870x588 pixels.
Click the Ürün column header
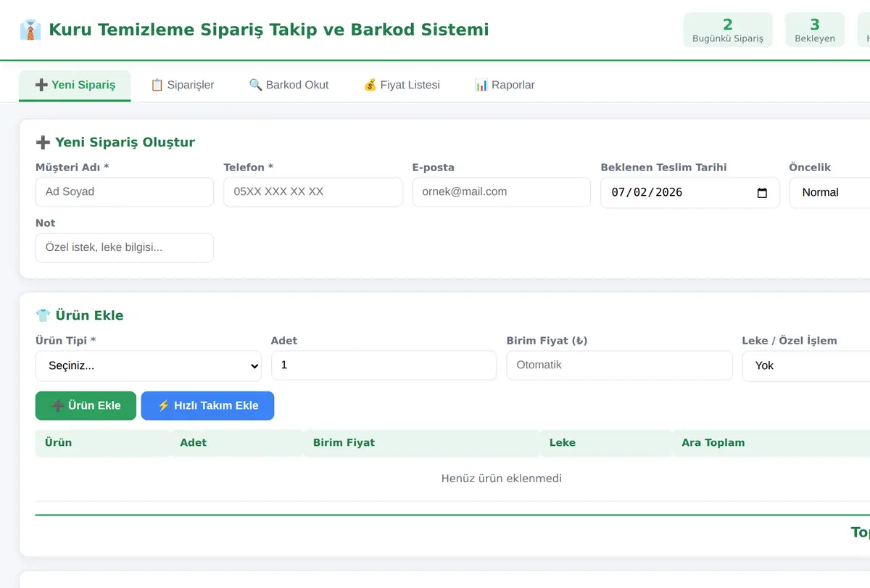(x=102, y=443)
